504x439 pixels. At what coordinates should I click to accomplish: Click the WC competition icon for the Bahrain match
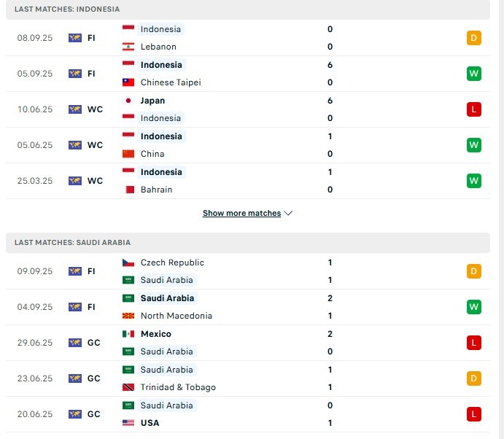click(74, 181)
